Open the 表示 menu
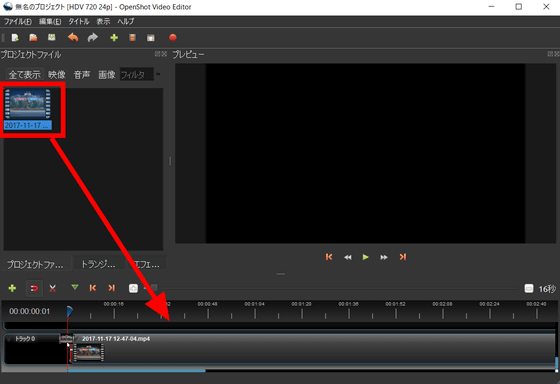The height and width of the screenshot is (384, 560). [x=103, y=21]
